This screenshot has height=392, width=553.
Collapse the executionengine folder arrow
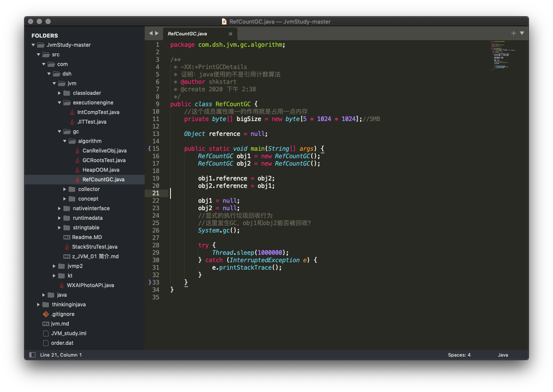click(x=59, y=103)
